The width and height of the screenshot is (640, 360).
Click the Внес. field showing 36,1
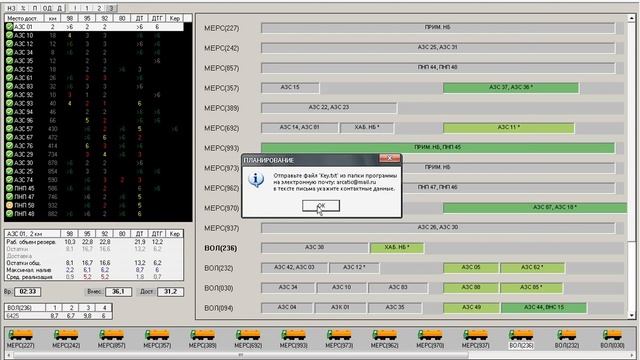(x=118, y=292)
